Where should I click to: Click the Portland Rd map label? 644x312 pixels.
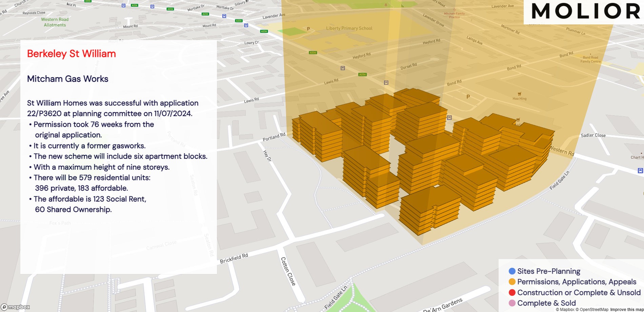[x=274, y=137]
